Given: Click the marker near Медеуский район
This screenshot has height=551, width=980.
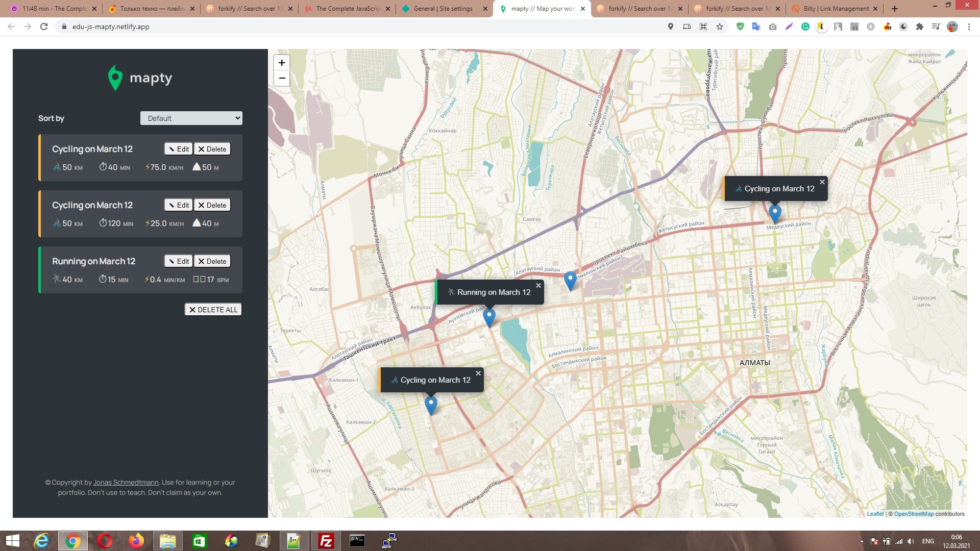Looking at the screenshot, I should [775, 212].
